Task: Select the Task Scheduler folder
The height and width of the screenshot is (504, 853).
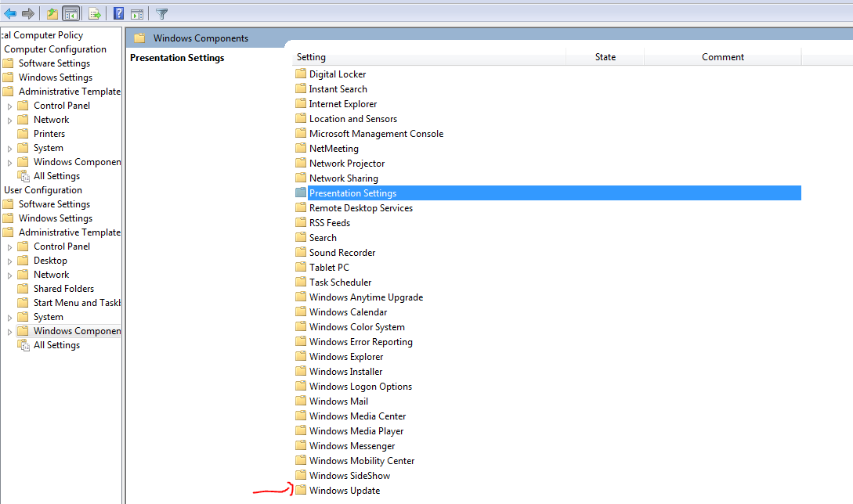Action: [340, 283]
